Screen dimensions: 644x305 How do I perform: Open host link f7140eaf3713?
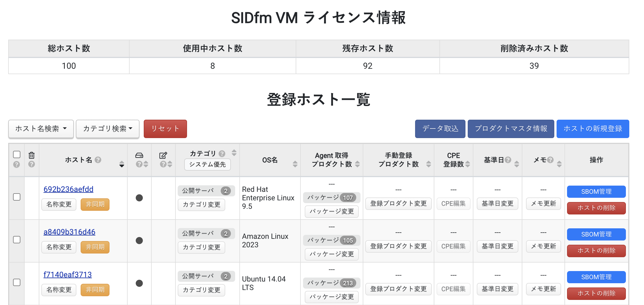[x=68, y=274]
